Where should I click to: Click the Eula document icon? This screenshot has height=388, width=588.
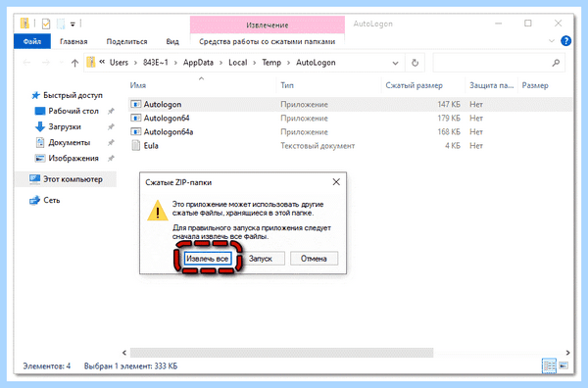coord(136,146)
